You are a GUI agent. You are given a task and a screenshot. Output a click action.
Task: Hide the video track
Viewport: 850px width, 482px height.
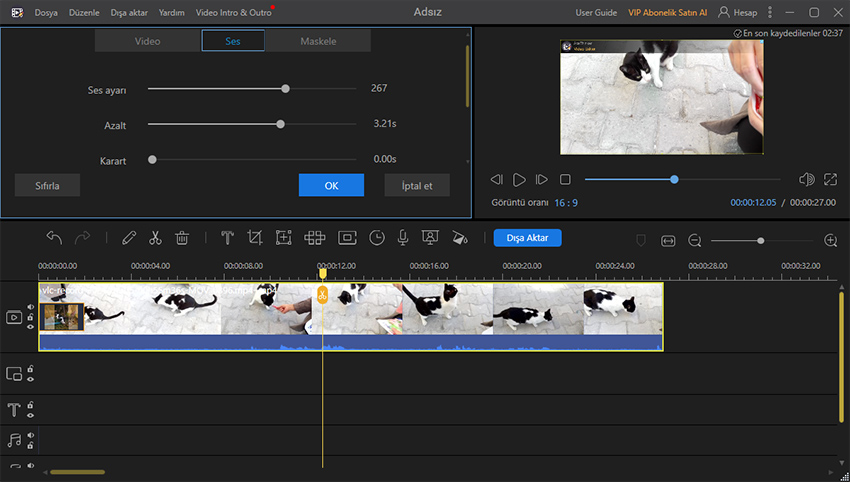coord(31,327)
